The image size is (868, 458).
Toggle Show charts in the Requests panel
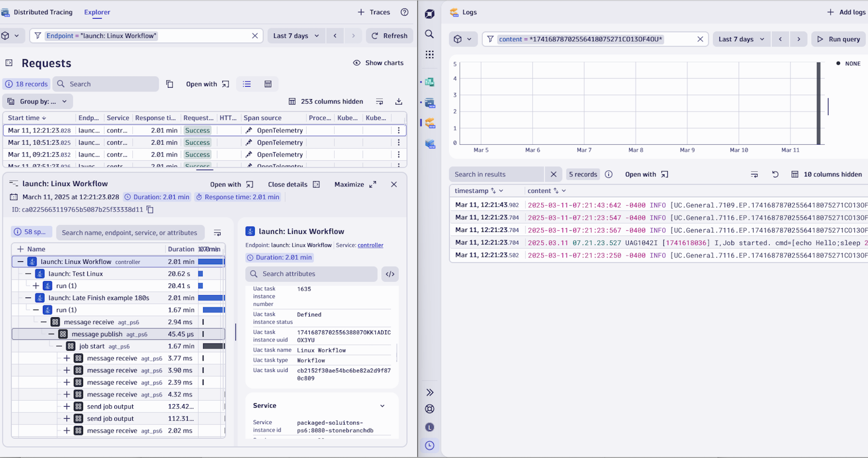click(x=378, y=62)
